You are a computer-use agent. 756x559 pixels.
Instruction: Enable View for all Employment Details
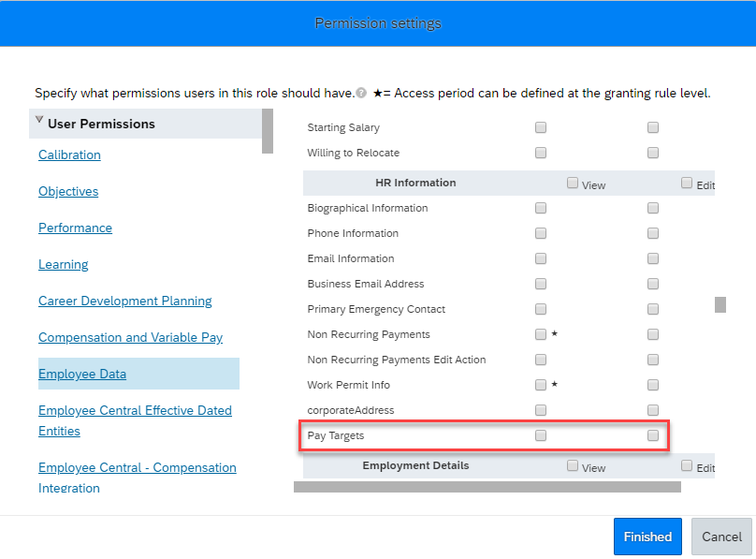tap(573, 465)
